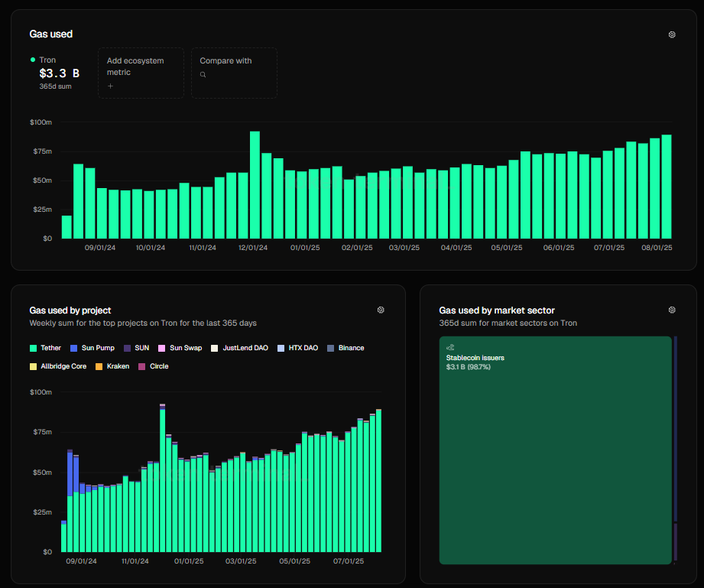Click the Circle legend color swatch

tap(142, 366)
